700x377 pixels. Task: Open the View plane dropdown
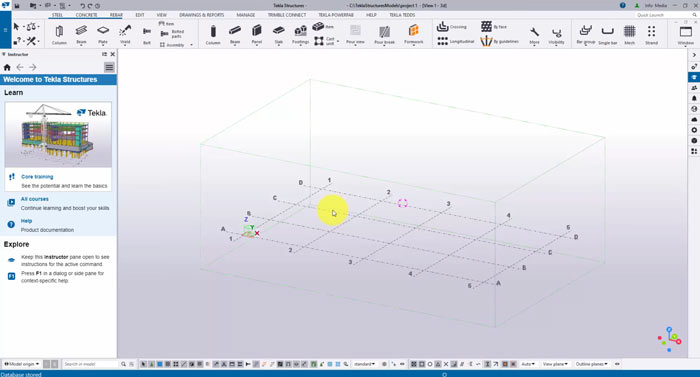pos(555,364)
